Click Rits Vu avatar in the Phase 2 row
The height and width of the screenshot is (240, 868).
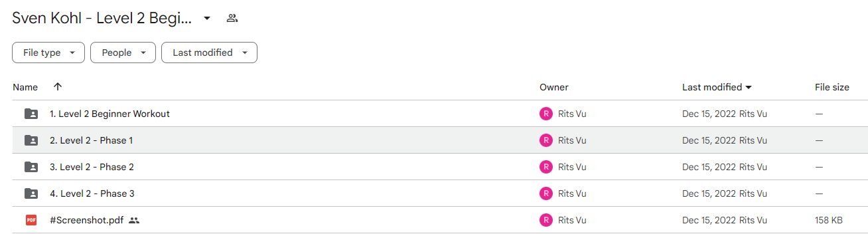tap(545, 167)
